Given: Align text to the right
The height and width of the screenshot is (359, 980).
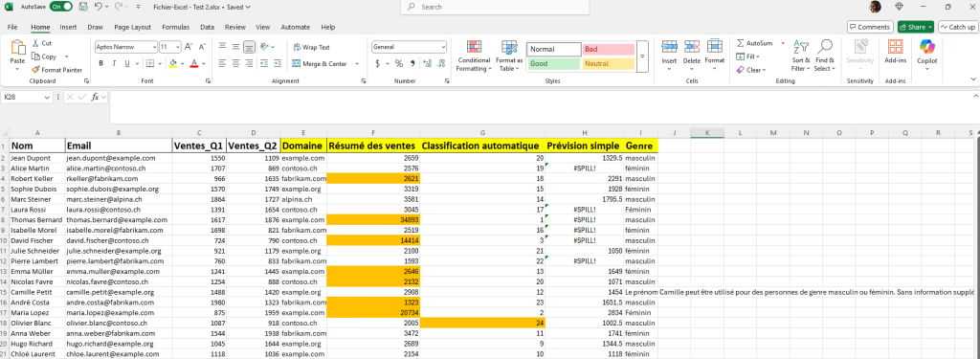Looking at the screenshot, I should point(250,63).
